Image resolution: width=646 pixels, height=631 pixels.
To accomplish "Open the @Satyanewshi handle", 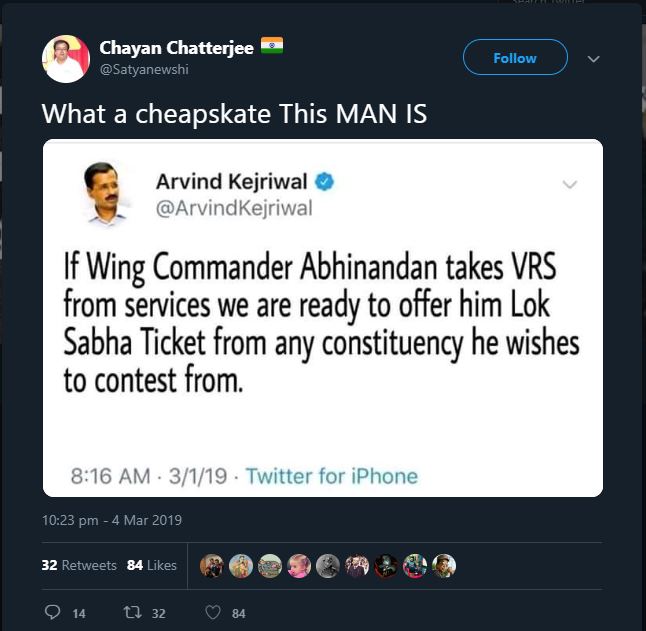I will (x=144, y=69).
